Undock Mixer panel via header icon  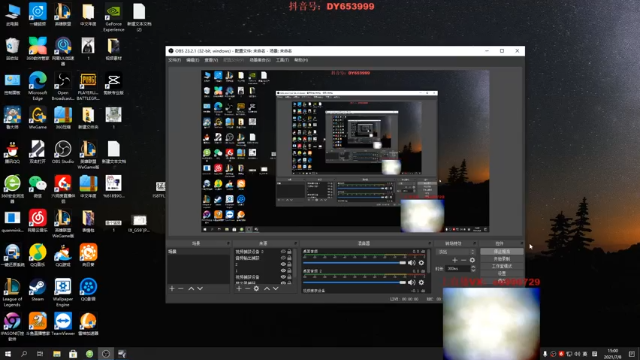pos(429,243)
